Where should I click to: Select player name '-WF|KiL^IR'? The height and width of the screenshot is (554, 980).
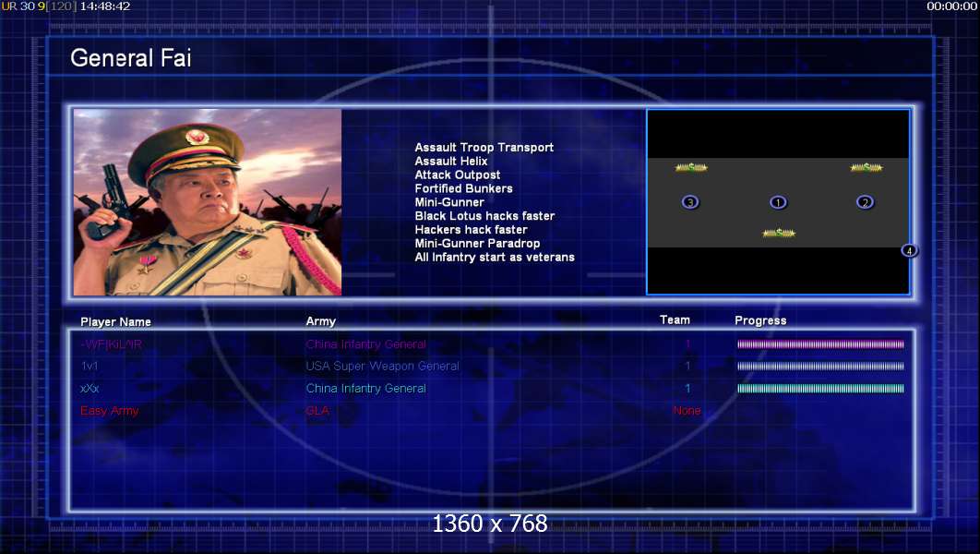click(112, 344)
